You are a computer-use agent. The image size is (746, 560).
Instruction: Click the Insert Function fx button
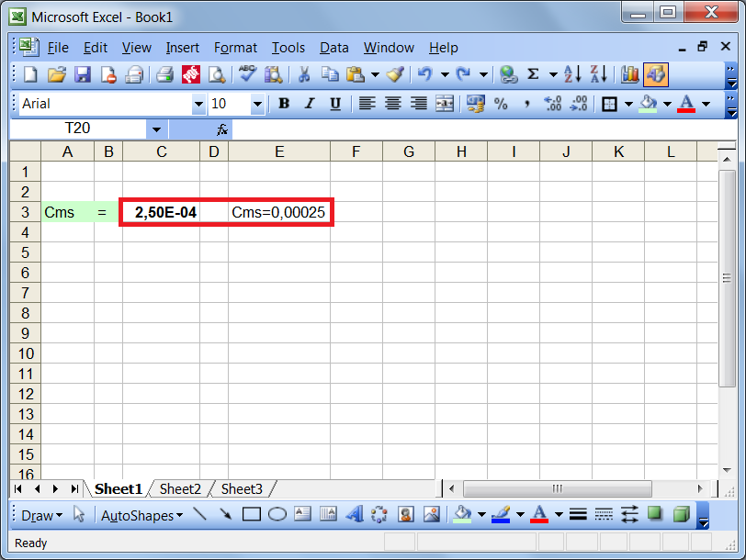click(x=222, y=129)
